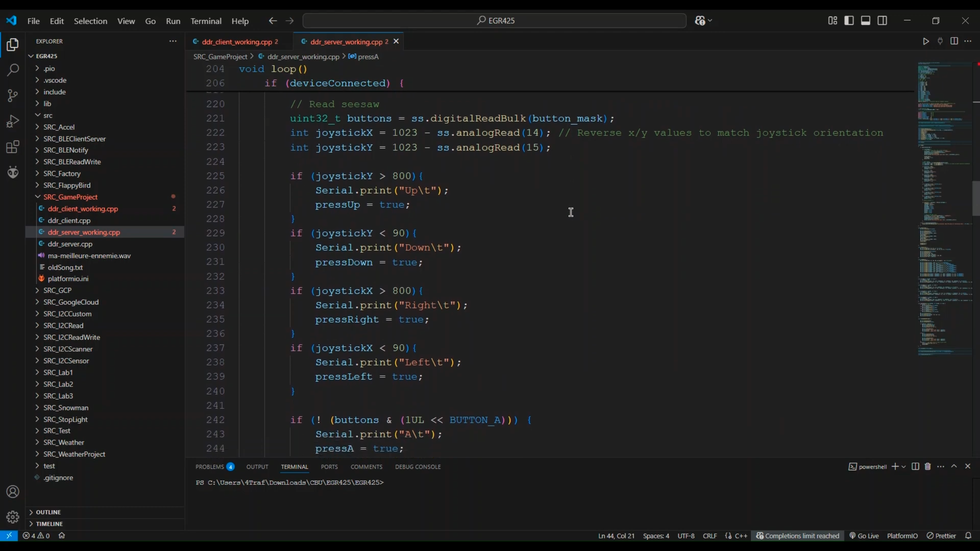Expand the OUTLINE section
Viewport: 980px width, 551px height.
[48, 512]
